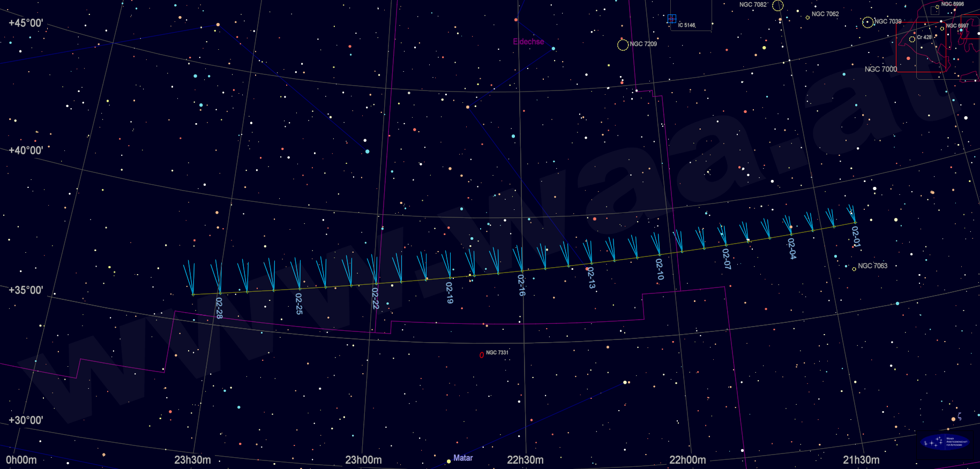Click the astronomy society logo in the corner
980x469 pixels.
click(945, 443)
